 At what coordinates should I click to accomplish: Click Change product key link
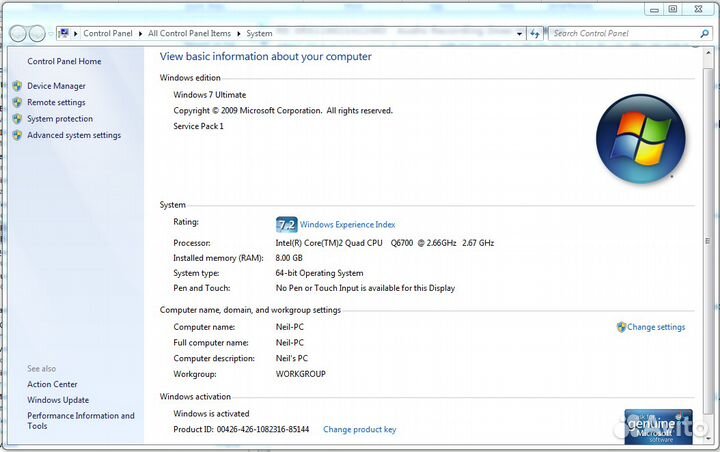click(359, 429)
